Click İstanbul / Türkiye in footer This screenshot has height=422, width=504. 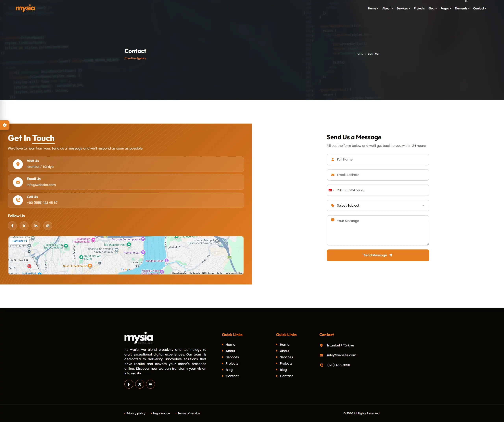pyautogui.click(x=340, y=345)
